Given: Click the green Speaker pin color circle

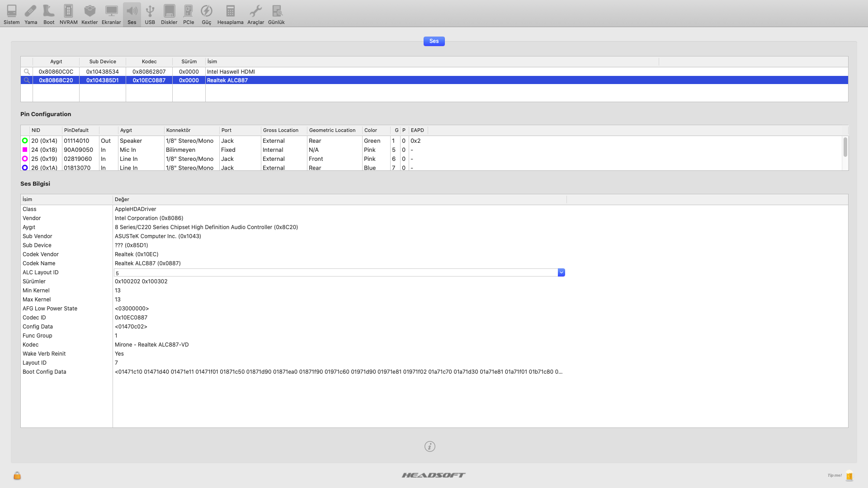Looking at the screenshot, I should tap(25, 141).
